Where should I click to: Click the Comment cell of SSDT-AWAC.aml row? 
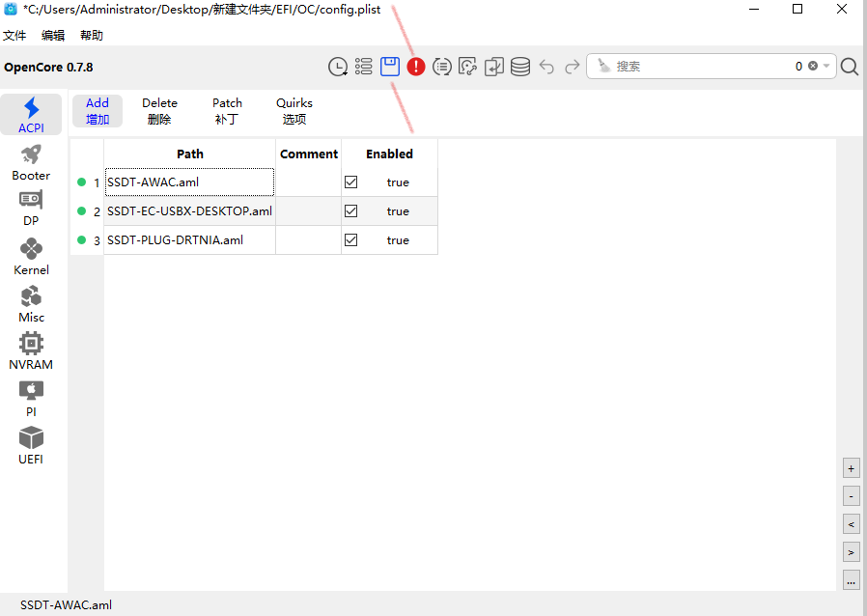pos(309,182)
